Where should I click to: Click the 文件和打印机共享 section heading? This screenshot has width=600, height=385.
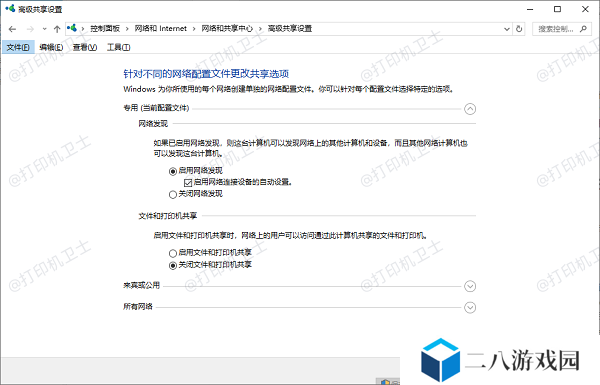coord(168,216)
